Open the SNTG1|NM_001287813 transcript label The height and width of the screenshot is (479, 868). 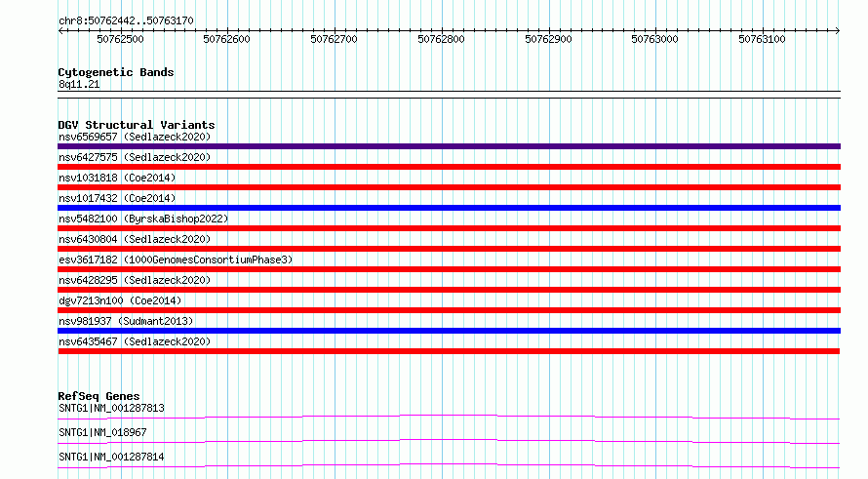(x=111, y=408)
